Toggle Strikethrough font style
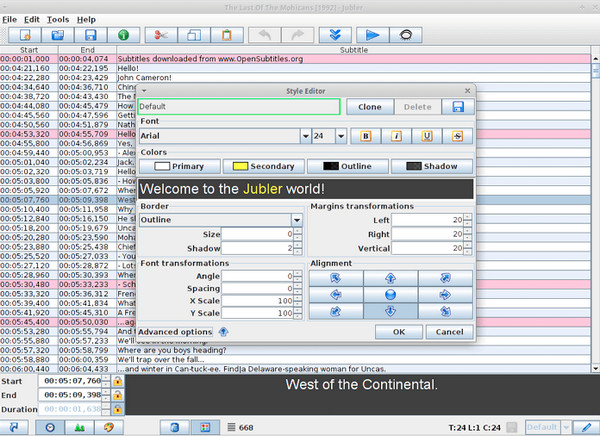The image size is (600, 436). click(458, 136)
